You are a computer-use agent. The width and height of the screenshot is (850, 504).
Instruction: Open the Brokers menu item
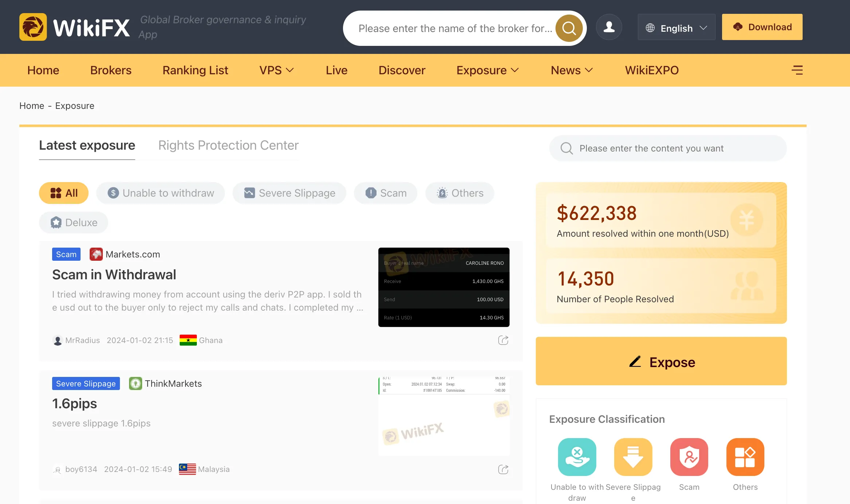coord(111,70)
